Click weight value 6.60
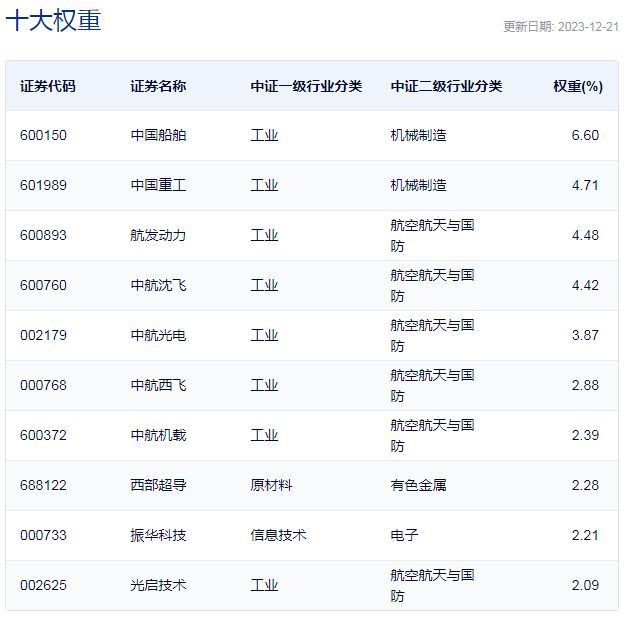Viewport: 625px width, 618px height. (585, 135)
